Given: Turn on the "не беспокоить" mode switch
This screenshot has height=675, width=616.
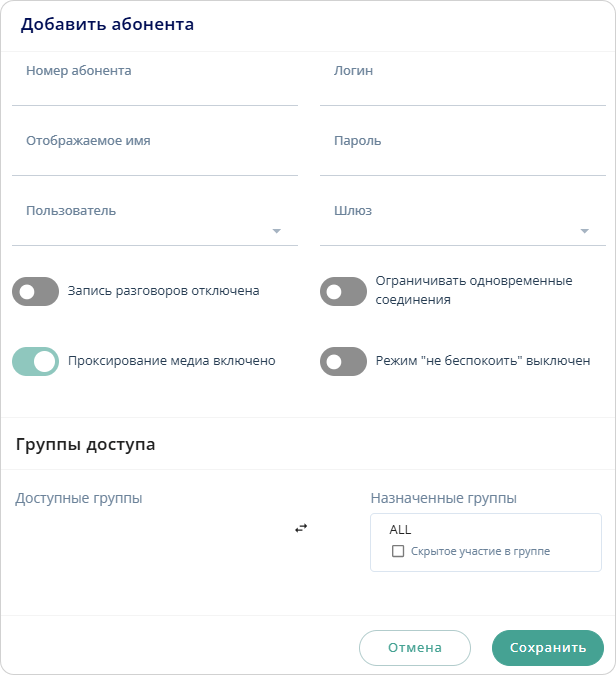Looking at the screenshot, I should click(x=343, y=362).
